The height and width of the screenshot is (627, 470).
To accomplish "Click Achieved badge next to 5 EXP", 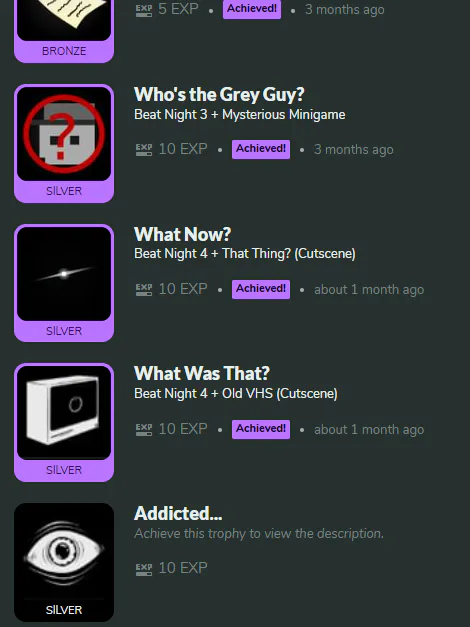I will (252, 9).
